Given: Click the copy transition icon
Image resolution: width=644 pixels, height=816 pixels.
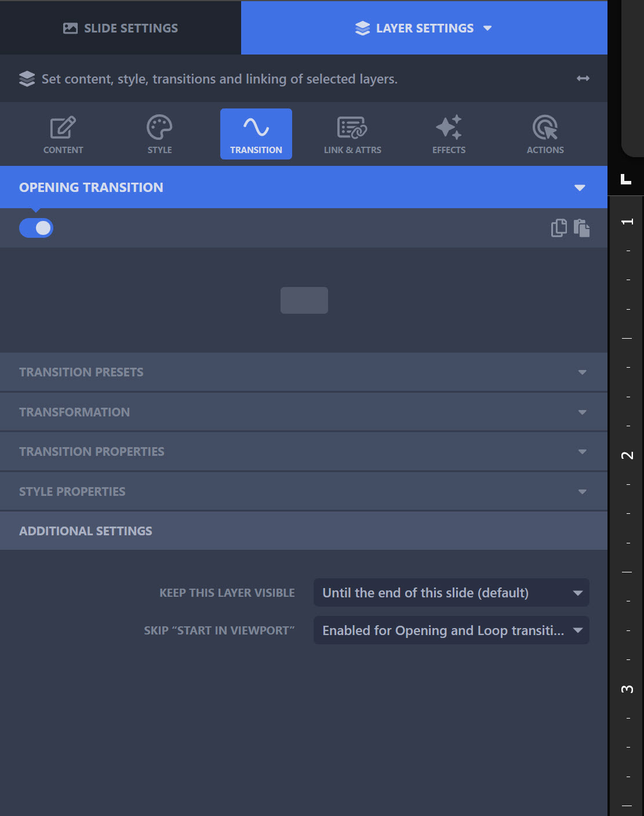Looking at the screenshot, I should 559,228.
